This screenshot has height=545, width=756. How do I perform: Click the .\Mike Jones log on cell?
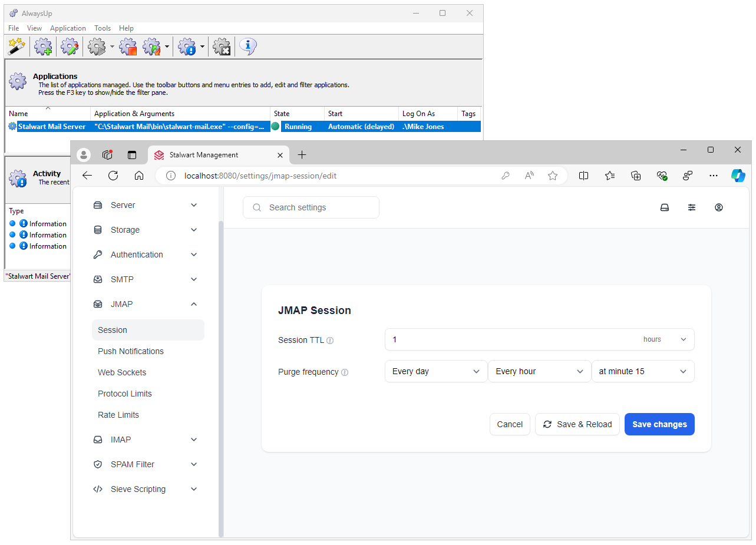click(423, 127)
